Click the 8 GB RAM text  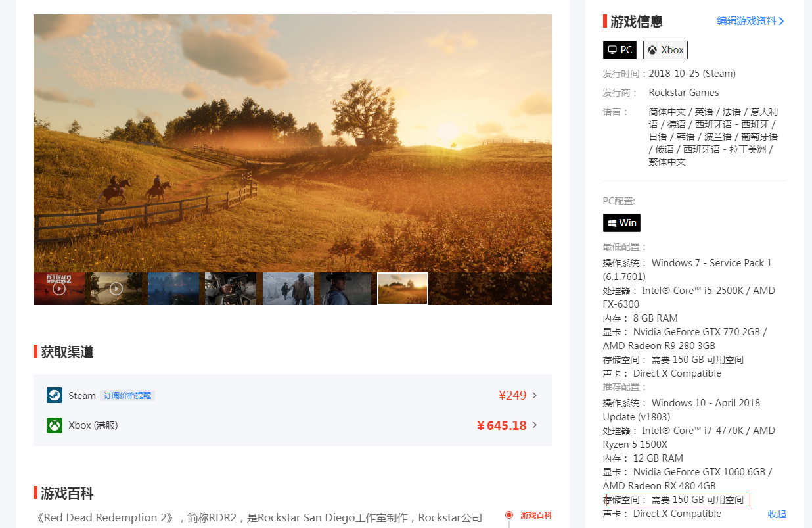click(656, 318)
